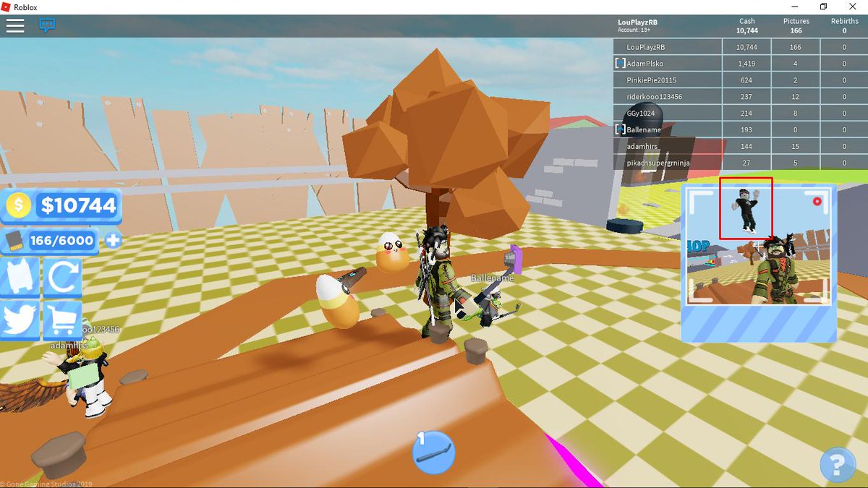Maximize the Roblox window

coord(822,7)
